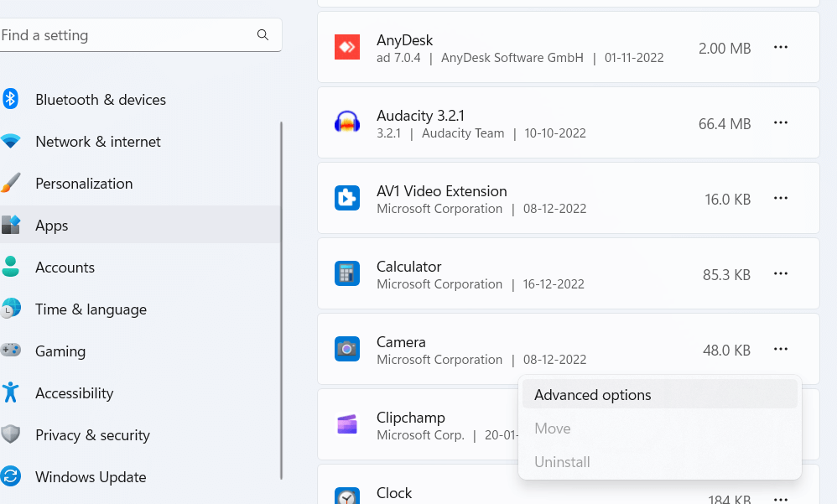Select Uninstall in the context menu

click(x=660, y=462)
